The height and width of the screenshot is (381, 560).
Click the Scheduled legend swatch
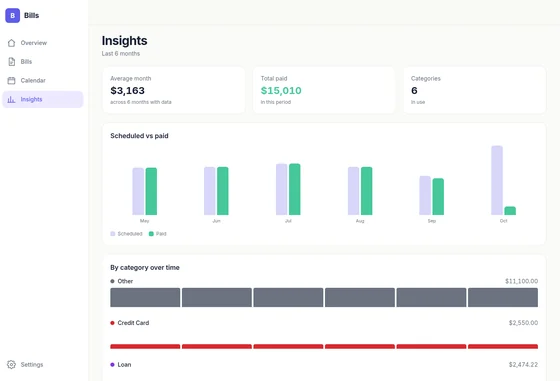[x=113, y=234]
